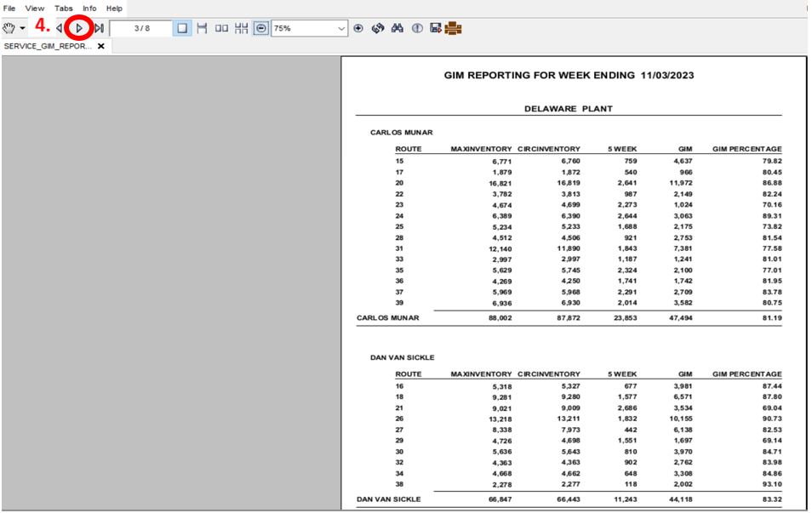This screenshot has height=513, width=812.
Task: Rotate the report page
Action: coord(378,28)
